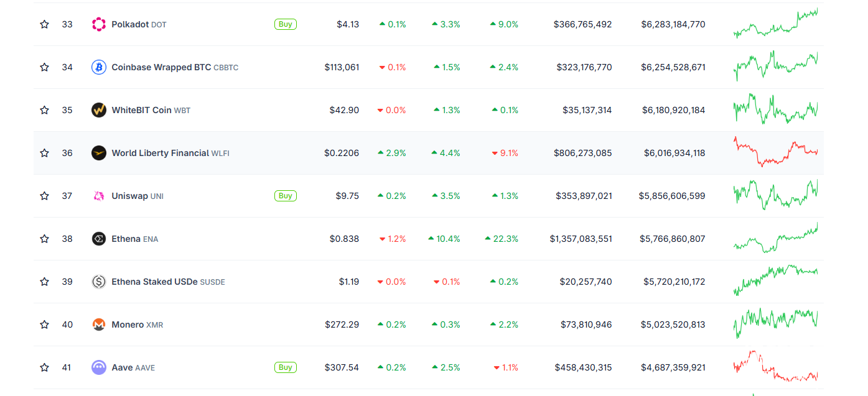
Task: Click the Ethena 7-day price sparkline
Action: point(775,239)
